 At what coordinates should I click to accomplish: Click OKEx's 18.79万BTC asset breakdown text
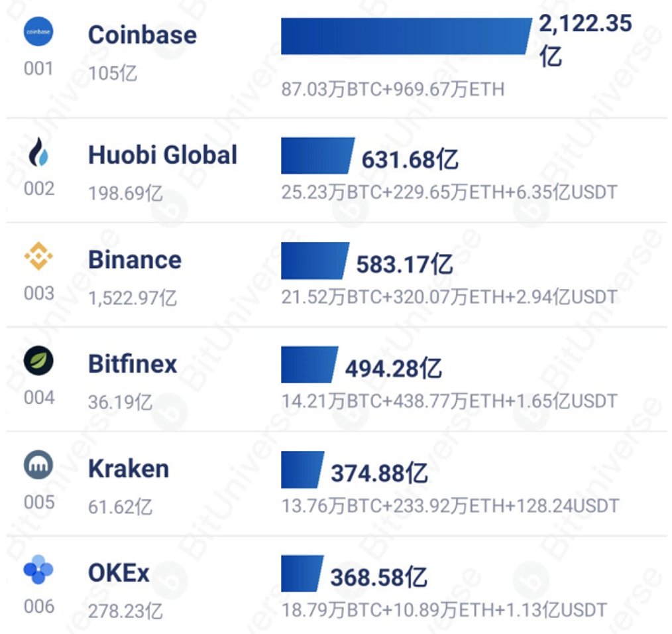point(444,609)
